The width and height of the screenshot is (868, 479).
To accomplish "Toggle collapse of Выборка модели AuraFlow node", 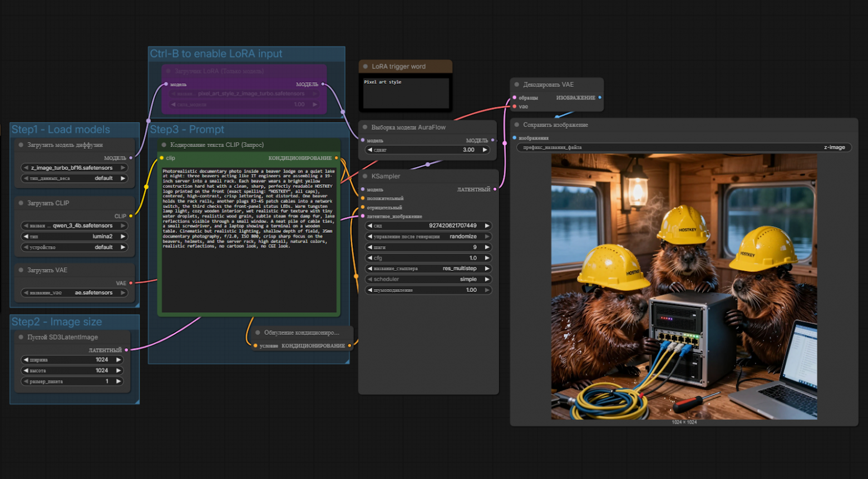I will pyautogui.click(x=365, y=128).
